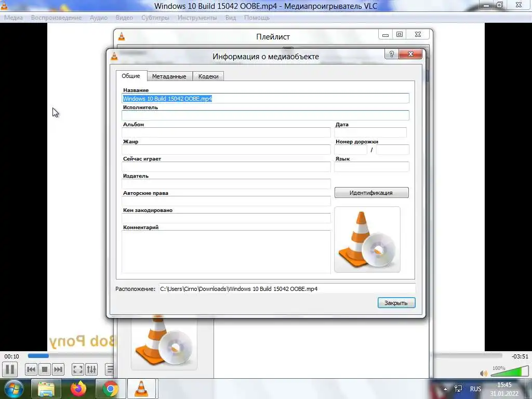Open File Explorer from taskbar
Viewport: 532px width, 399px height.
(46, 389)
